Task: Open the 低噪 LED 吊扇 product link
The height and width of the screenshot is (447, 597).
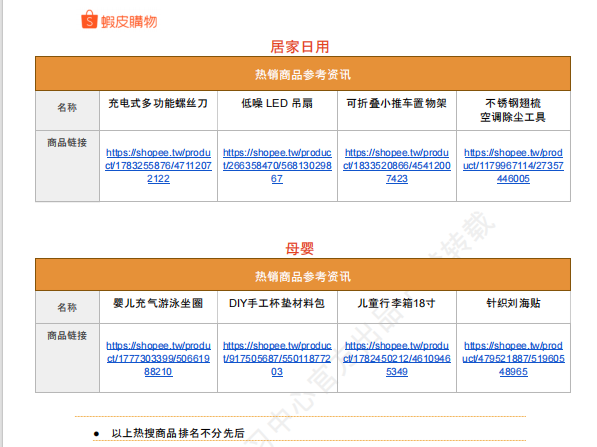Action: click(277, 166)
